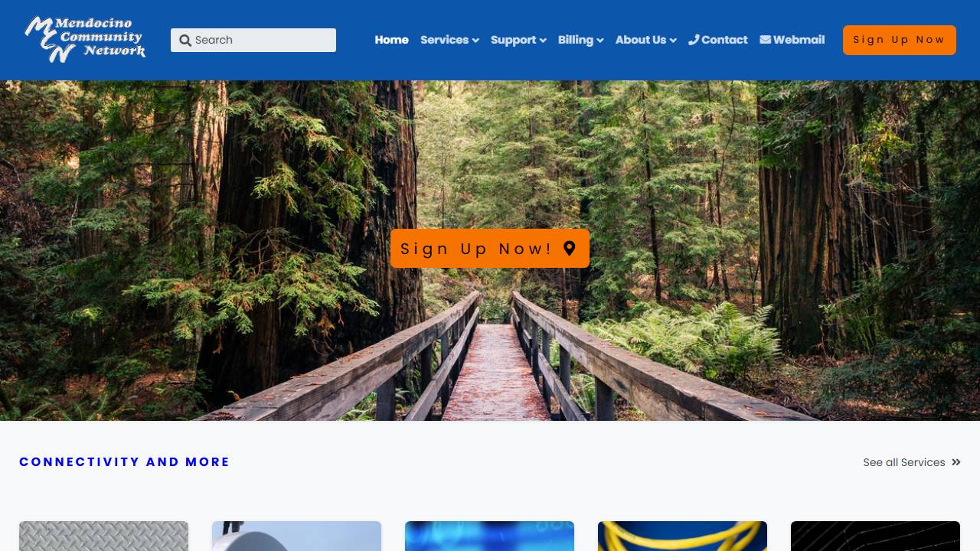980x551 pixels.
Task: Click the Mendocino Community Network logo
Action: pos(85,40)
